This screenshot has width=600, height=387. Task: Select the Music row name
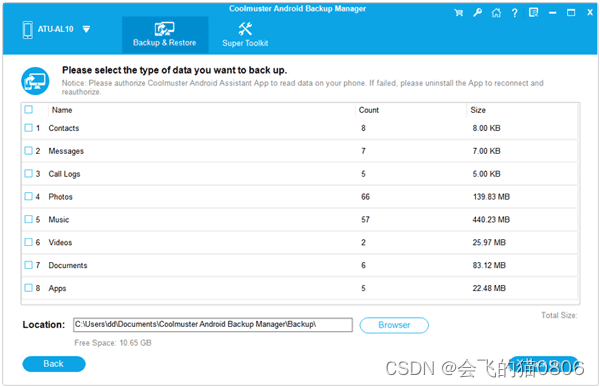[x=59, y=220]
